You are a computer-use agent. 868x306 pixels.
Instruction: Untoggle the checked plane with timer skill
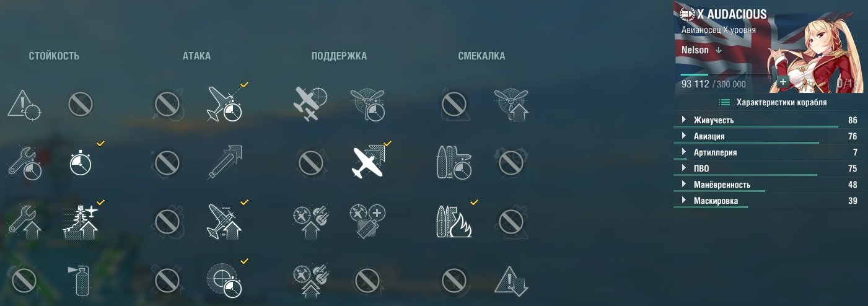click(x=224, y=103)
